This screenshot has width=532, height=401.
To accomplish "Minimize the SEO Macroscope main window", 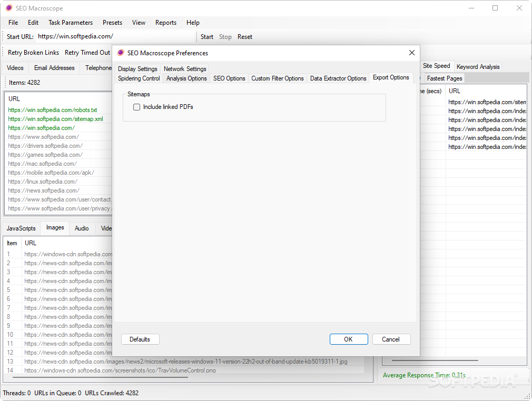I will 471,8.
